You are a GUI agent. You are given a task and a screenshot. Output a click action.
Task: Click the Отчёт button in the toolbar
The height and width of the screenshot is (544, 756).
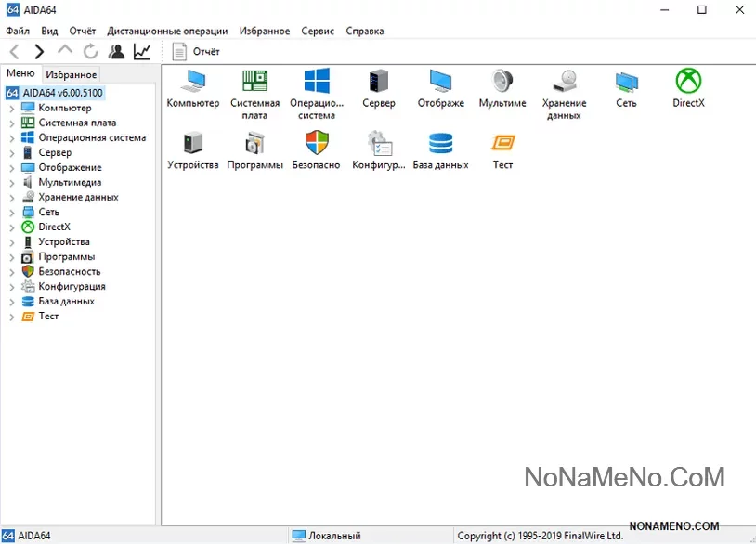coord(197,52)
